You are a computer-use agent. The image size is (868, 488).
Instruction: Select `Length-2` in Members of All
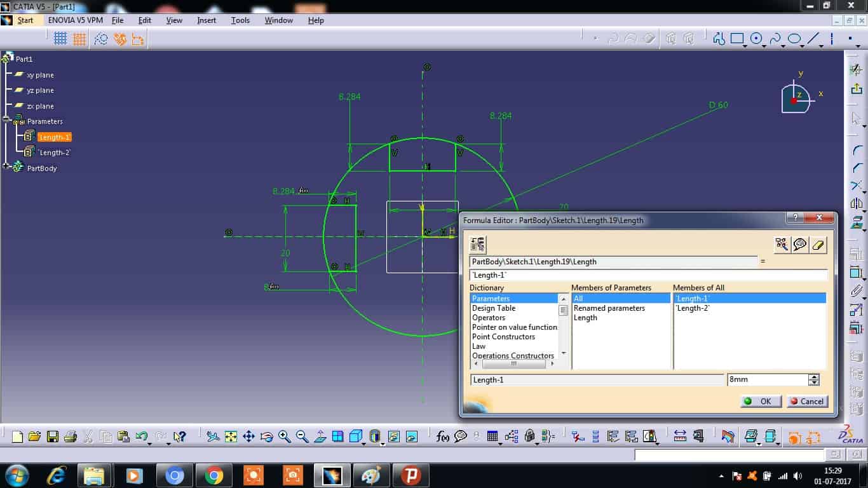click(x=693, y=308)
